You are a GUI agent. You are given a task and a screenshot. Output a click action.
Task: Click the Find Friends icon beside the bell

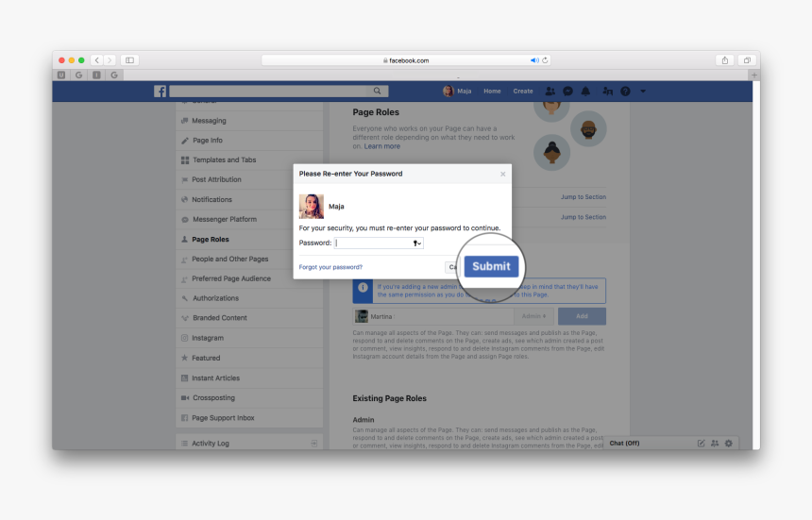pos(608,91)
